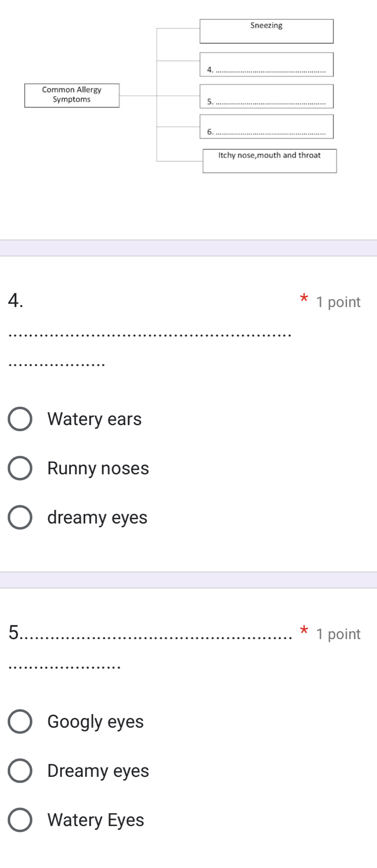Click the "Itchy nose, mouth and throat" box

269,161
